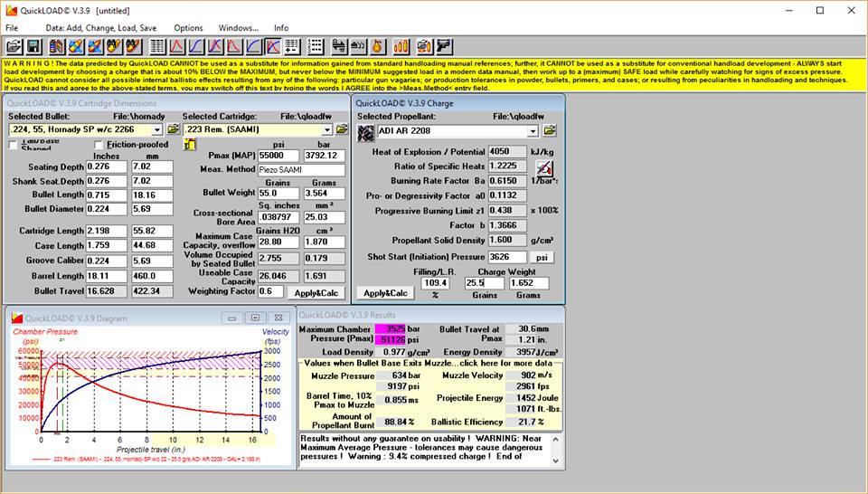Open propellant file folder icon beside ADI AR 2208
868x494 pixels.
(549, 130)
